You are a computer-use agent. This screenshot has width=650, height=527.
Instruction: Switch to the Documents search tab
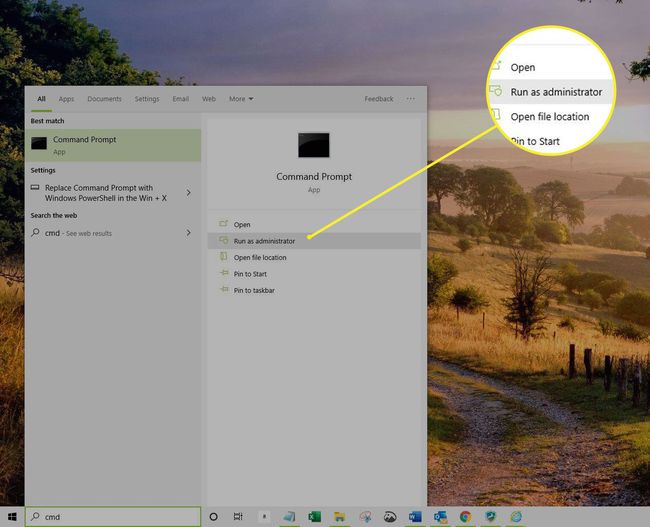pyautogui.click(x=104, y=99)
